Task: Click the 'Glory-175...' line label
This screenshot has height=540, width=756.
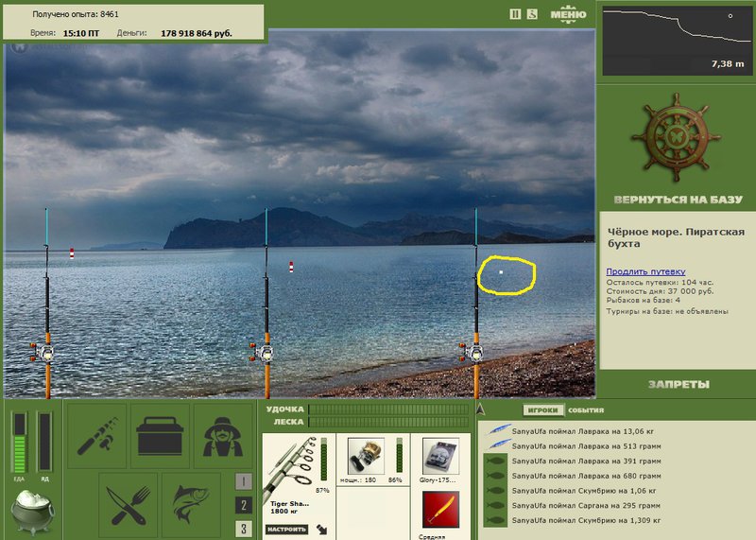Action: pos(438,480)
